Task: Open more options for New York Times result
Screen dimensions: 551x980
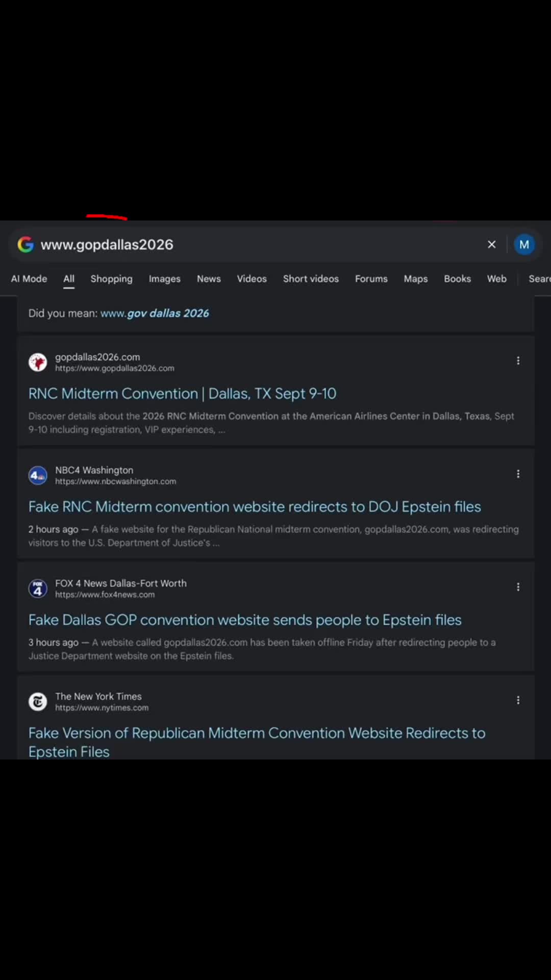Action: (x=518, y=701)
